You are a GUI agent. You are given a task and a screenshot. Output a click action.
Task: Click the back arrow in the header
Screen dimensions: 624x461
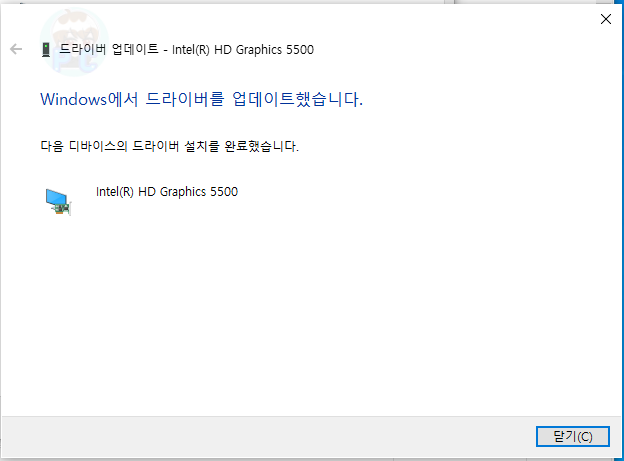(16, 49)
